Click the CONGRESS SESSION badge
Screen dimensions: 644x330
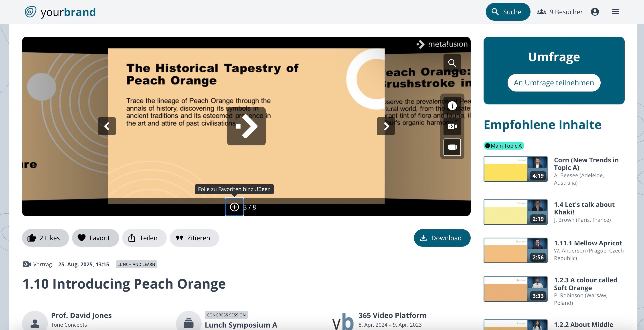[x=226, y=315]
